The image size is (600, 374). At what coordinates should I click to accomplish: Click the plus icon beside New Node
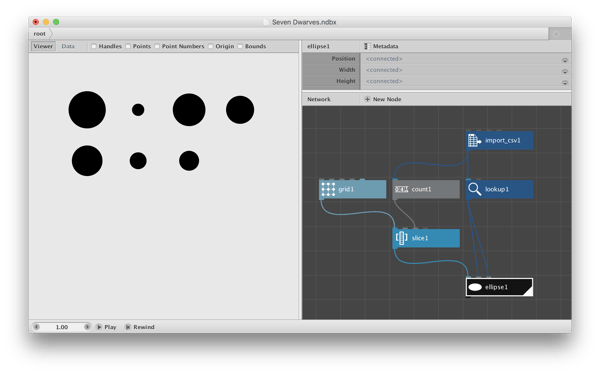click(x=367, y=99)
